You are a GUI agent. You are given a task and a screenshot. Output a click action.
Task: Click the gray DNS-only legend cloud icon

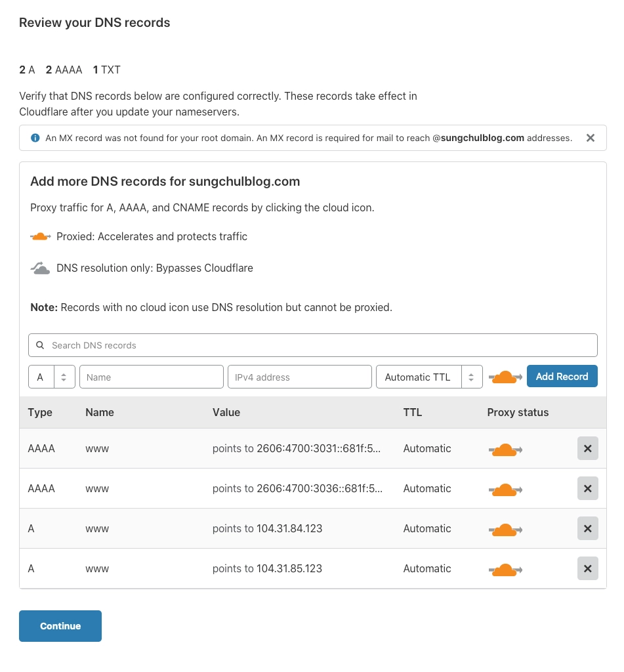40,268
